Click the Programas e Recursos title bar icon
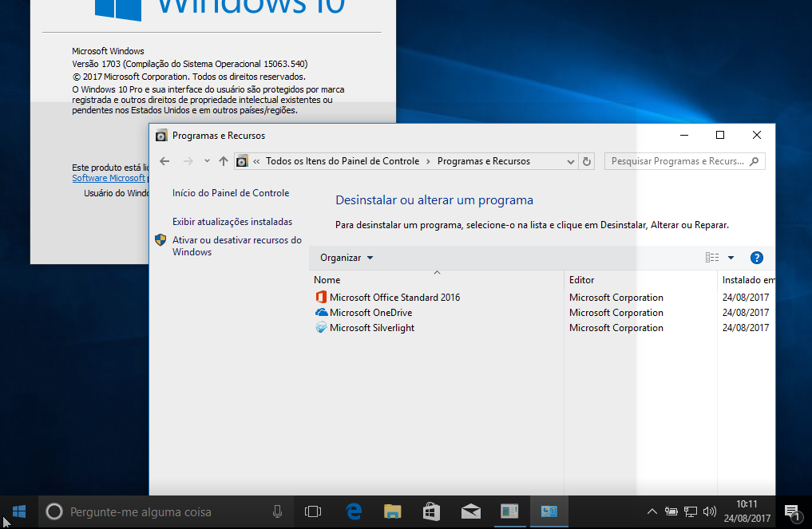Image resolution: width=812 pixels, height=529 pixels. click(x=161, y=136)
